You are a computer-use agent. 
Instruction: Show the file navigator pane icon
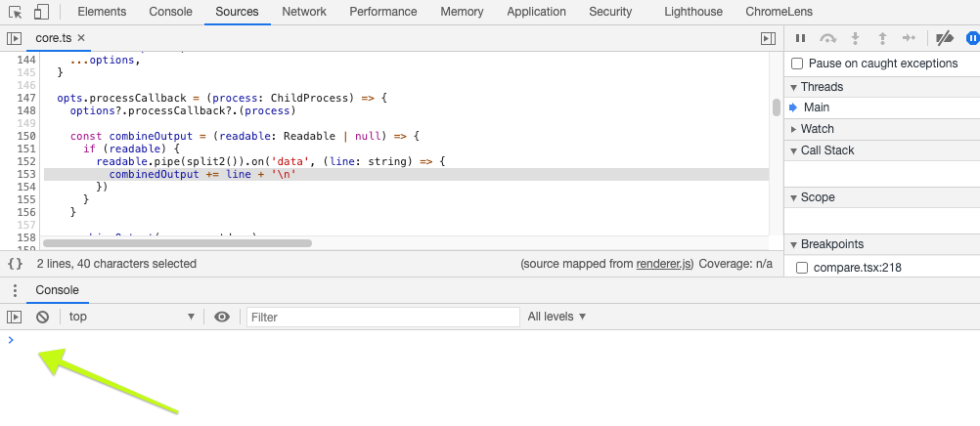14,38
